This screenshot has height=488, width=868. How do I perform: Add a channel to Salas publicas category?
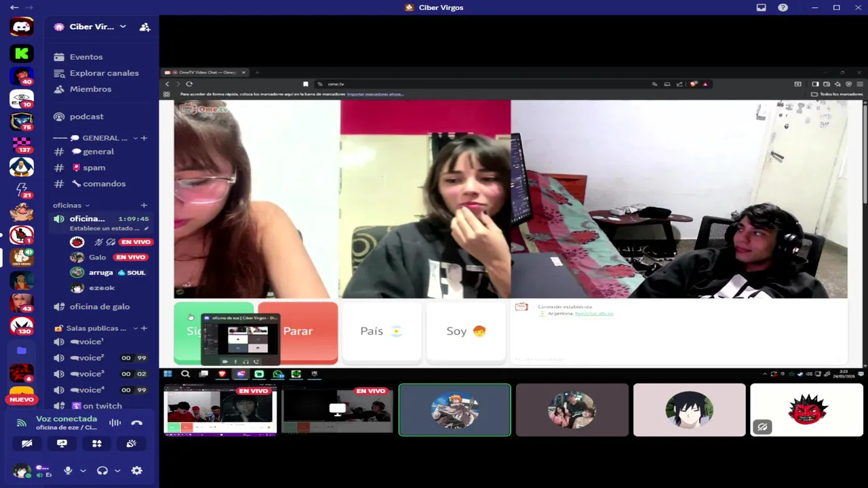(144, 328)
